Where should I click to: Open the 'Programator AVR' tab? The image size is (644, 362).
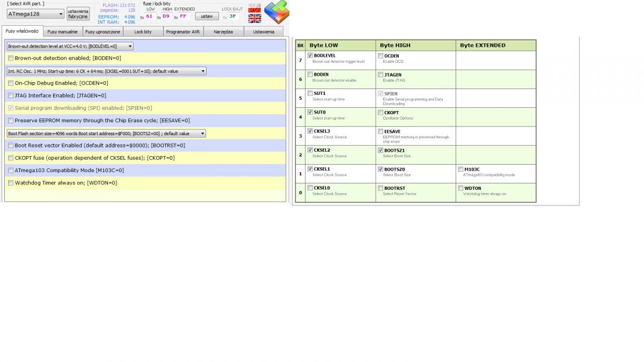click(183, 32)
